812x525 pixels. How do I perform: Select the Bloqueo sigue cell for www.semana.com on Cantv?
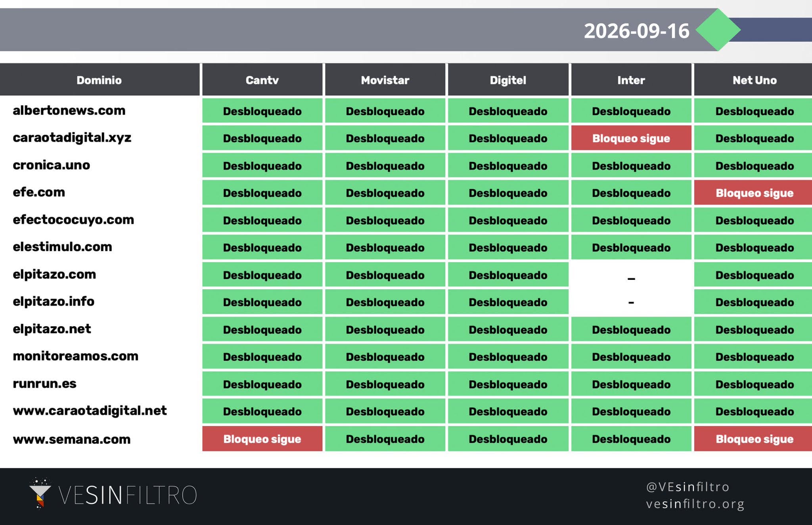[262, 439]
